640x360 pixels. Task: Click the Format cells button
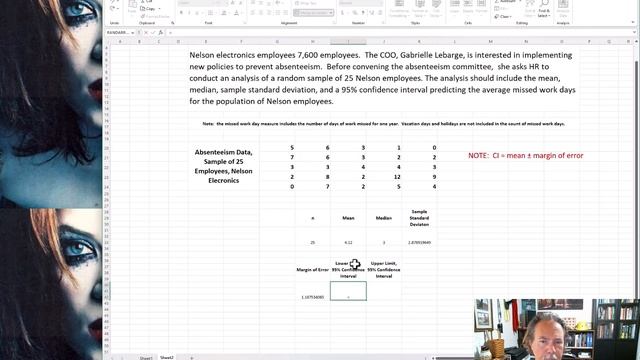[x=482, y=7]
